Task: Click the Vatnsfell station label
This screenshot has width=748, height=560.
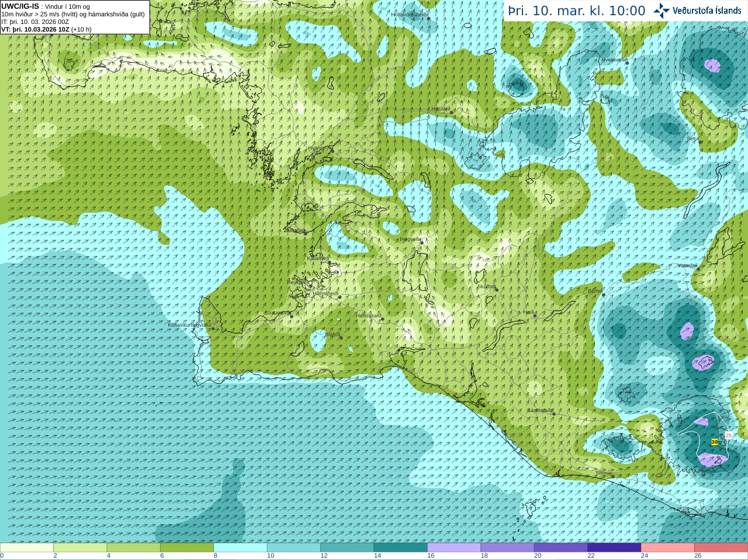Action: [x=687, y=265]
